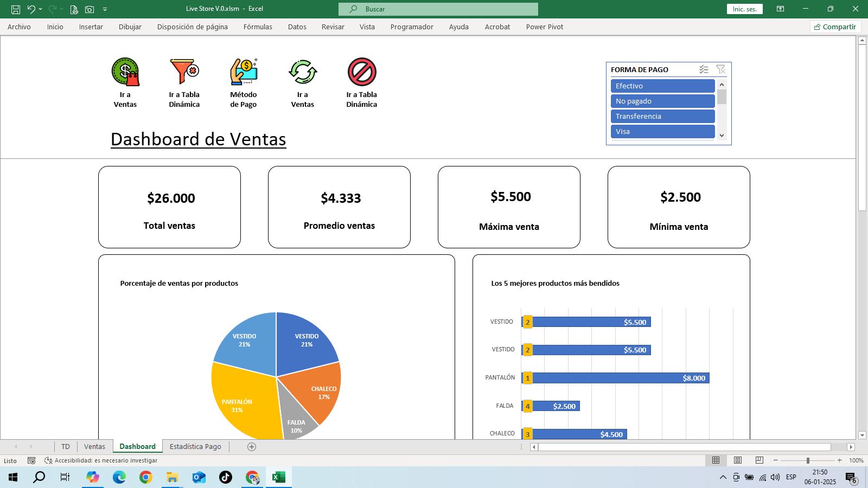868x488 pixels.
Task: Click the undo arrow in the title bar
Action: 31,9
